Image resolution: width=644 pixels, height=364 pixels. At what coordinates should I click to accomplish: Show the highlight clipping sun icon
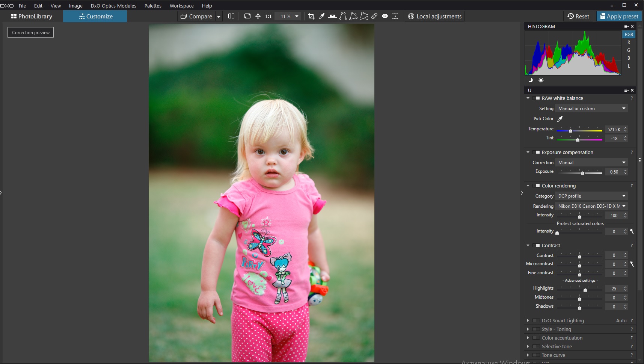[x=541, y=80]
